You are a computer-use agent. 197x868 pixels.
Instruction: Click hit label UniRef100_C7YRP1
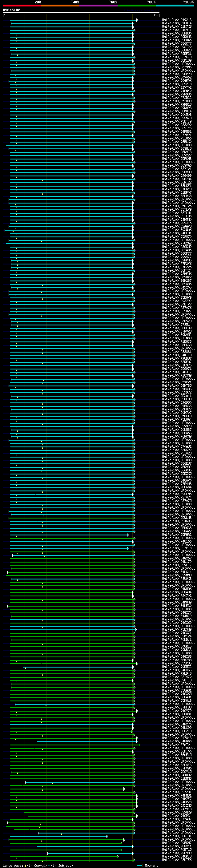point(177,135)
